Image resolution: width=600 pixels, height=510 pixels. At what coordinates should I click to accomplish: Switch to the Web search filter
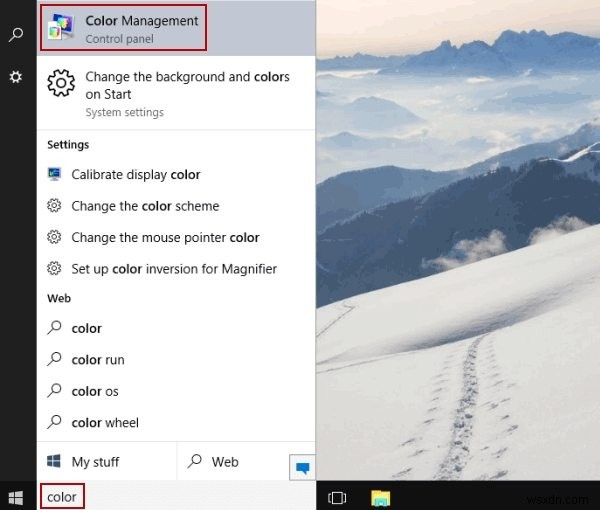[x=233, y=461]
